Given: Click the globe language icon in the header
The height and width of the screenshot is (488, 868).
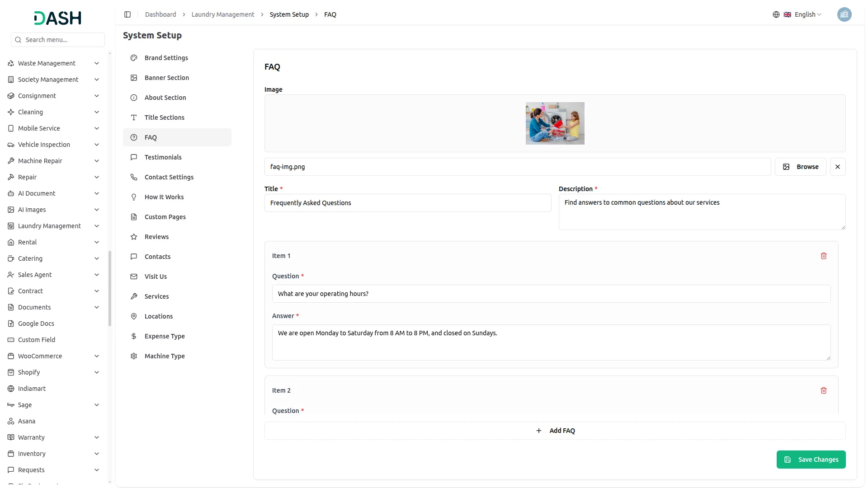Looking at the screenshot, I should (776, 14).
